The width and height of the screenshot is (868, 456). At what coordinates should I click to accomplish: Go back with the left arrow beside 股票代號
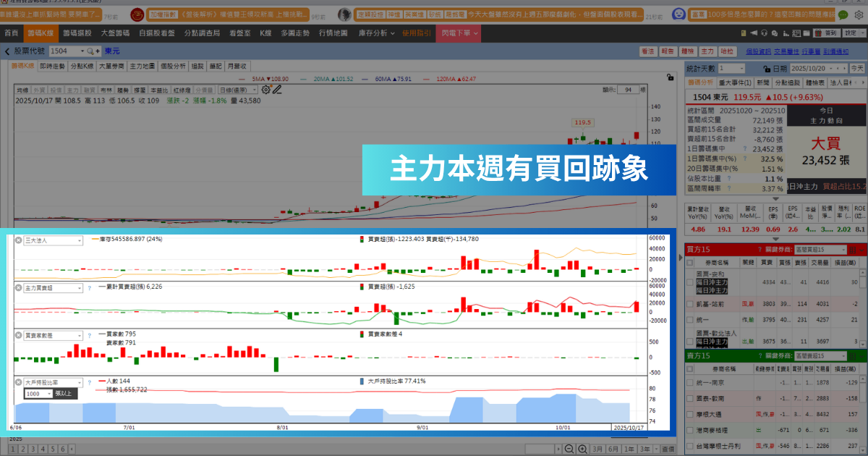(x=7, y=51)
